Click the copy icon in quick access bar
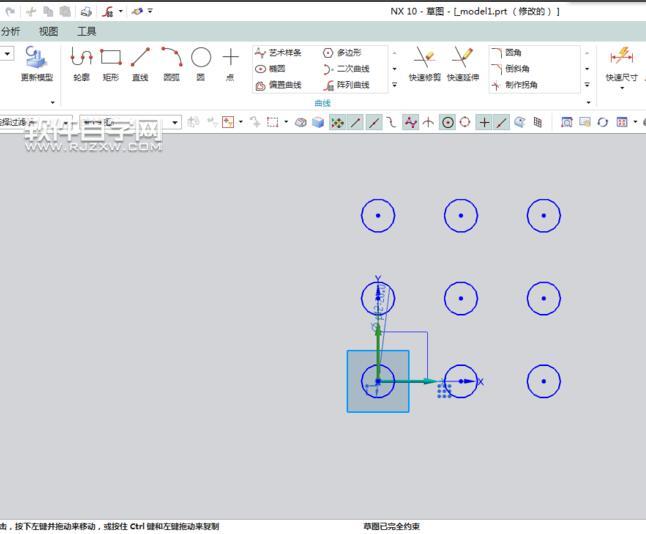This screenshot has width=646, height=534. point(48,12)
